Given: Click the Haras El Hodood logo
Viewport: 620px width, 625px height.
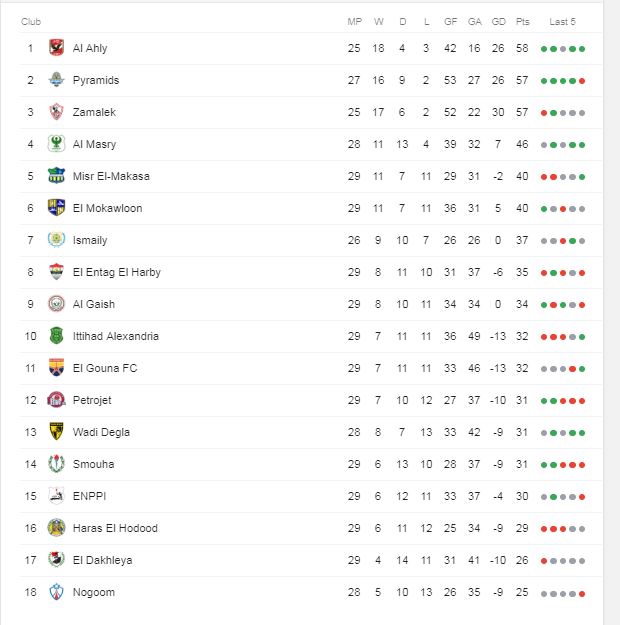Looking at the screenshot, I should (x=56, y=528).
